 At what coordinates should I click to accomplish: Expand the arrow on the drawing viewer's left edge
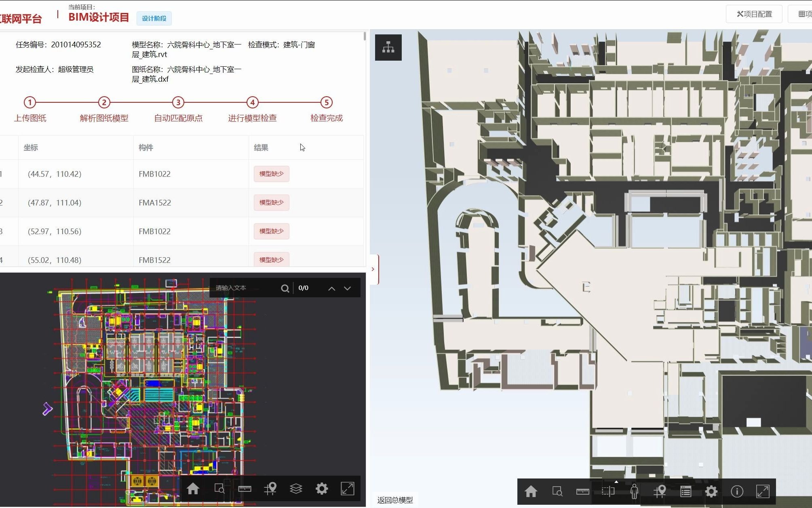tap(47, 409)
